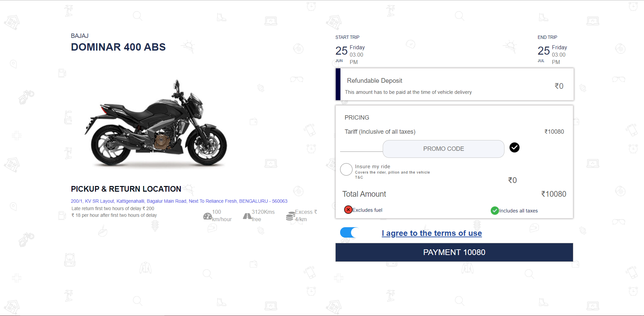Click the late return ₹ 200 delay text
The width and height of the screenshot is (644, 316).
coord(113,208)
